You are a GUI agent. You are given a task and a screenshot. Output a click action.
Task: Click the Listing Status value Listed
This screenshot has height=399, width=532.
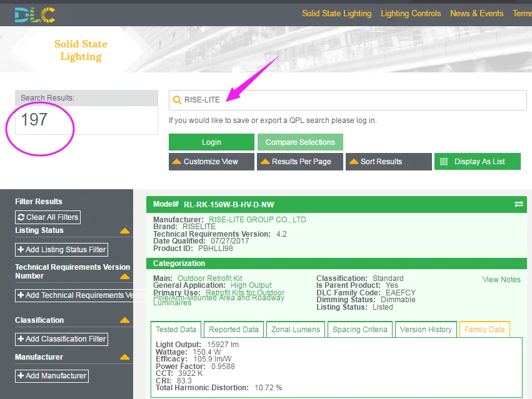(x=383, y=307)
